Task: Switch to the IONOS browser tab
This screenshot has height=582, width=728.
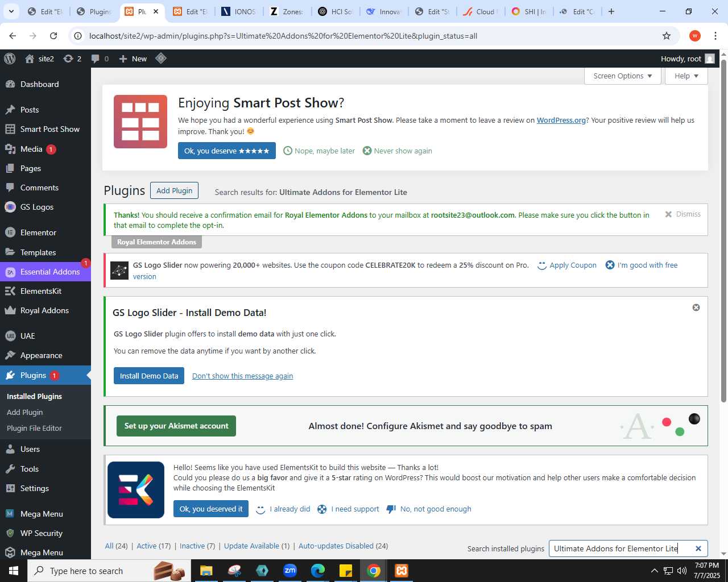Action: click(239, 11)
